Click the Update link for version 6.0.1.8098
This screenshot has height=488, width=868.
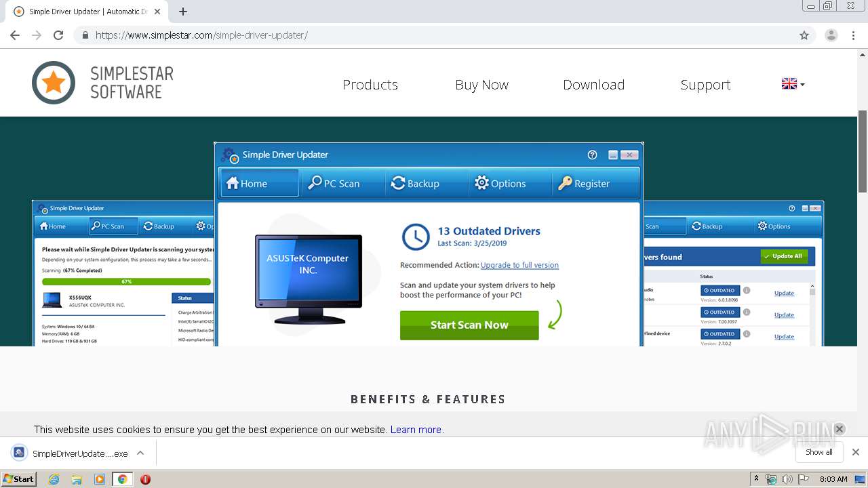(x=784, y=293)
